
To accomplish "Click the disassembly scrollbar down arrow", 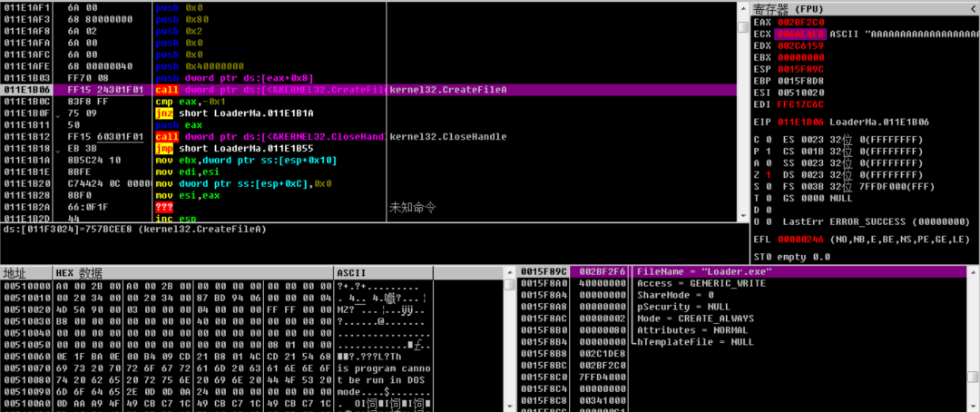I will click(x=742, y=214).
